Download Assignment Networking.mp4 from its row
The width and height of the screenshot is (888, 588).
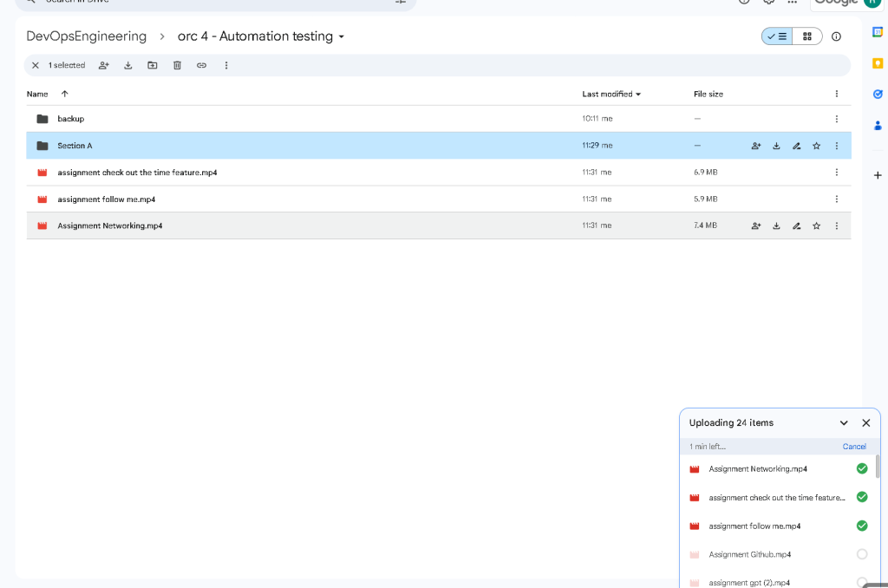(x=776, y=226)
